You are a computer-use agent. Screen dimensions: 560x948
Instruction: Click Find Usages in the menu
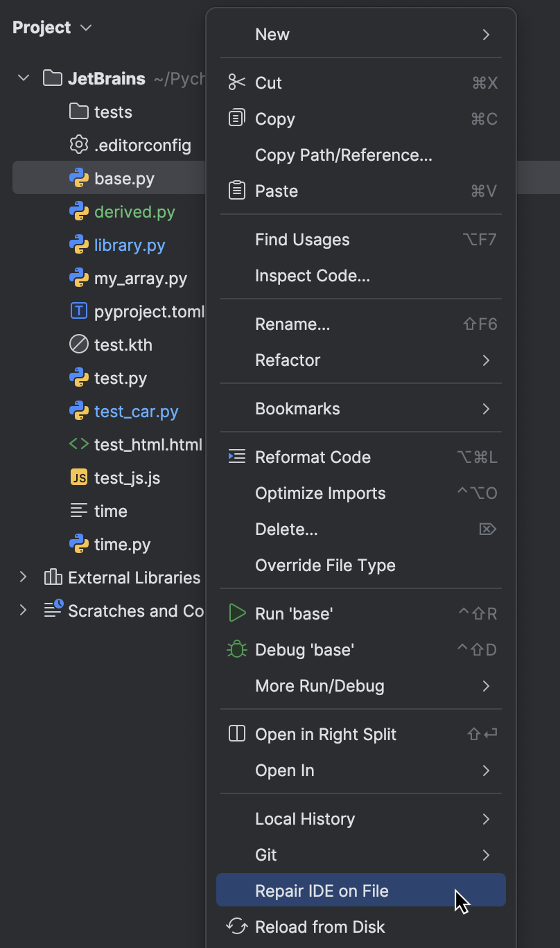[302, 239]
